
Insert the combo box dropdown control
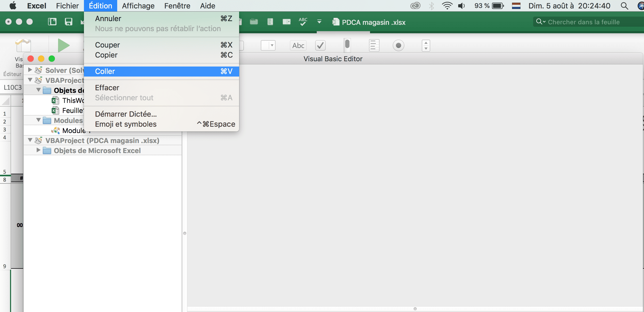(268, 45)
